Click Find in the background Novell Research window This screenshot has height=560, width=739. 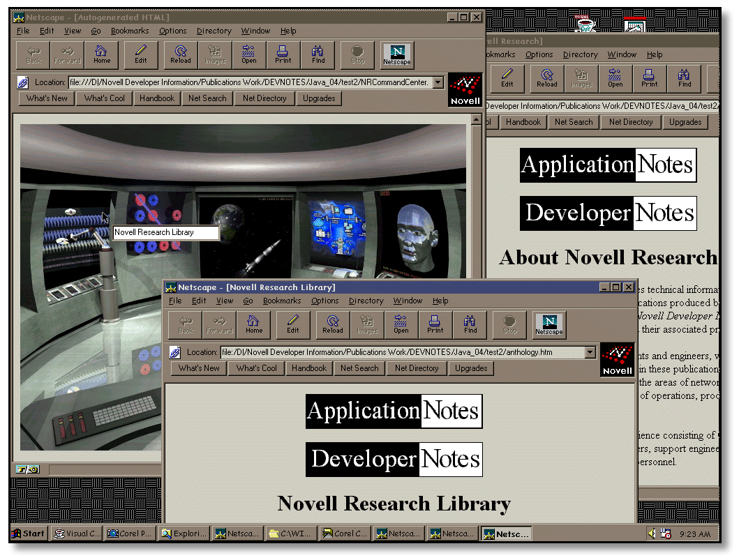pyautogui.click(x=685, y=79)
